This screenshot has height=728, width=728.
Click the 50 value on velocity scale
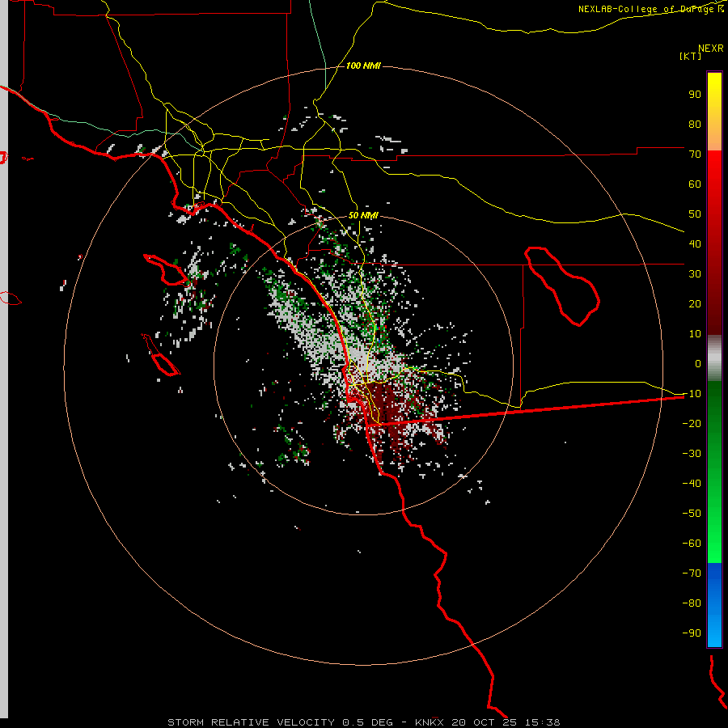pos(695,214)
